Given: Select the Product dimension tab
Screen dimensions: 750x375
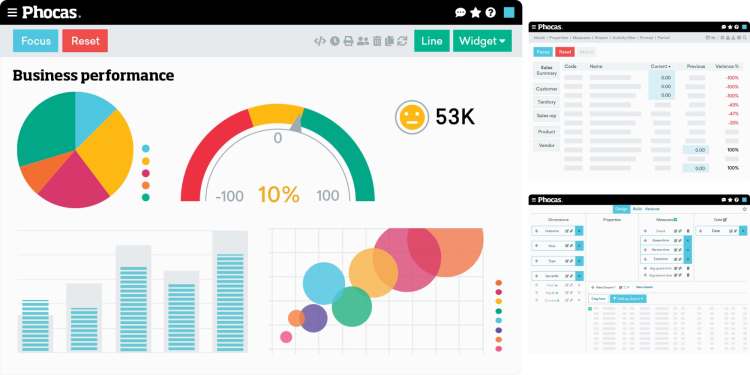Looking at the screenshot, I should click(x=546, y=132).
